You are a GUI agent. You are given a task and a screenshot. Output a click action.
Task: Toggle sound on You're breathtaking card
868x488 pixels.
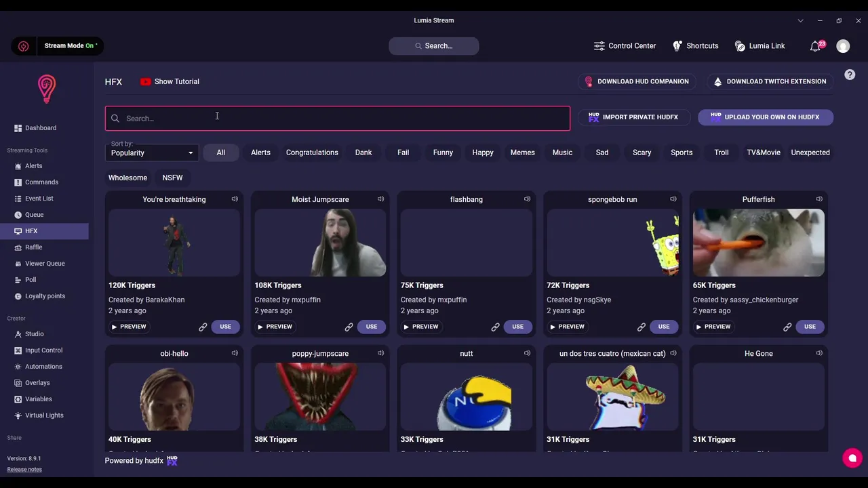[235, 199]
